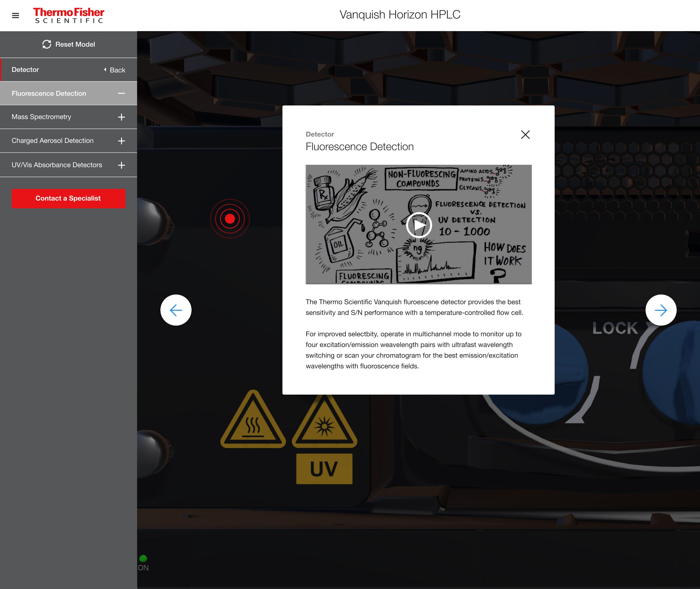Click the paragraph about multichannel mode

[413, 350]
